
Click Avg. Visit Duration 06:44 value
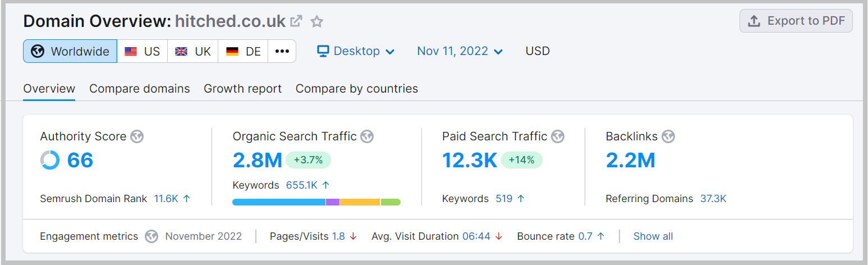[x=476, y=236]
